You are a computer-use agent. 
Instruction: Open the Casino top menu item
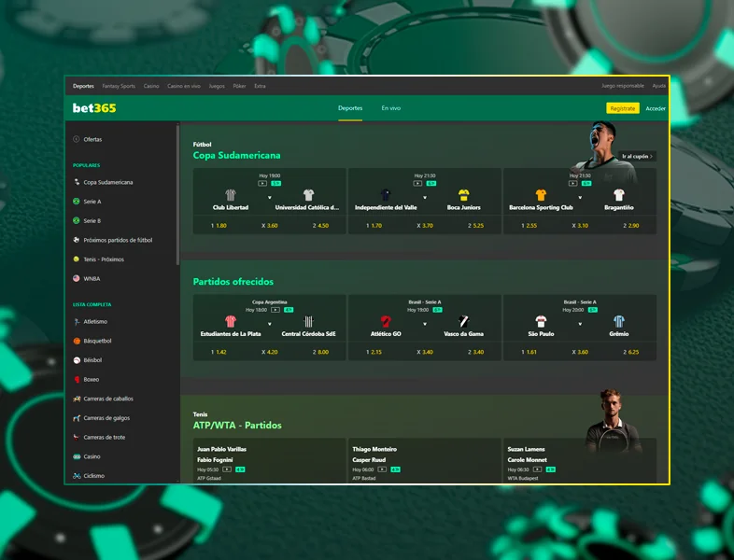pyautogui.click(x=151, y=86)
